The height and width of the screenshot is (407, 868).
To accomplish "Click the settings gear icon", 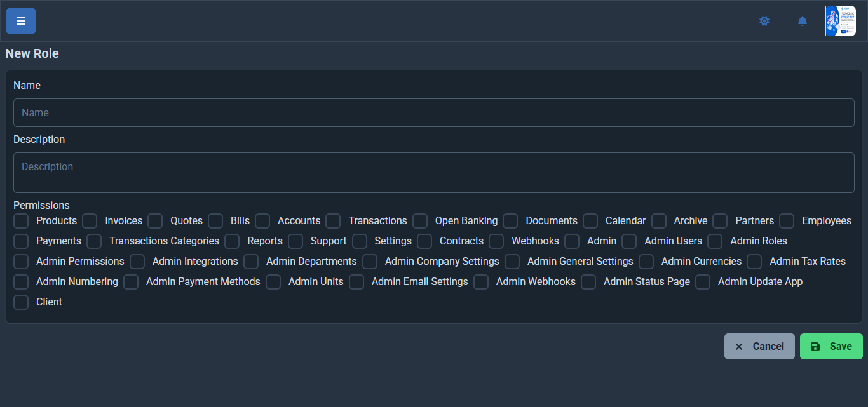I will pyautogui.click(x=764, y=21).
